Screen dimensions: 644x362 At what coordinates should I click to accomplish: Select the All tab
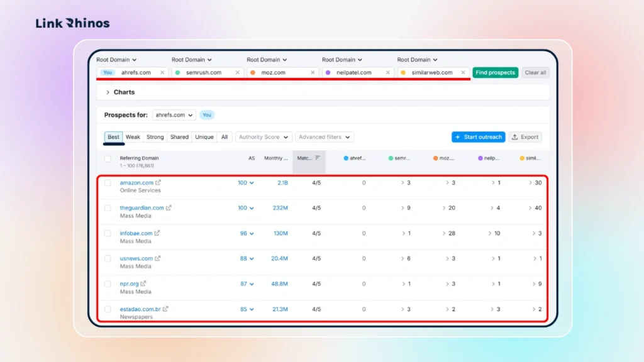pos(225,137)
